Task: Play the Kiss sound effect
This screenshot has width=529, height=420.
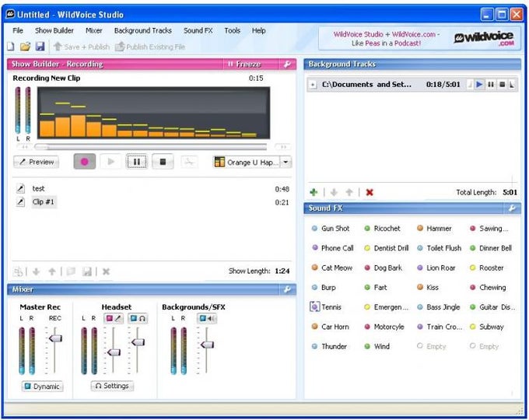Action: point(428,288)
